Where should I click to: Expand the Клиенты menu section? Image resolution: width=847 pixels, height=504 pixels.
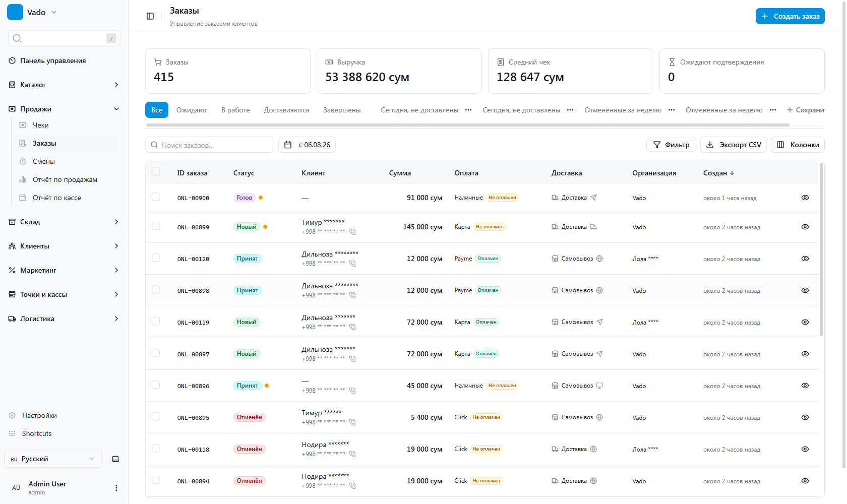[x=64, y=246]
